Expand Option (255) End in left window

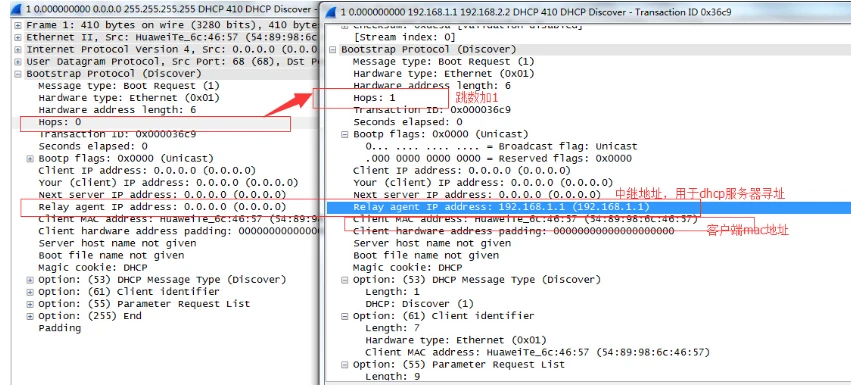[30, 316]
